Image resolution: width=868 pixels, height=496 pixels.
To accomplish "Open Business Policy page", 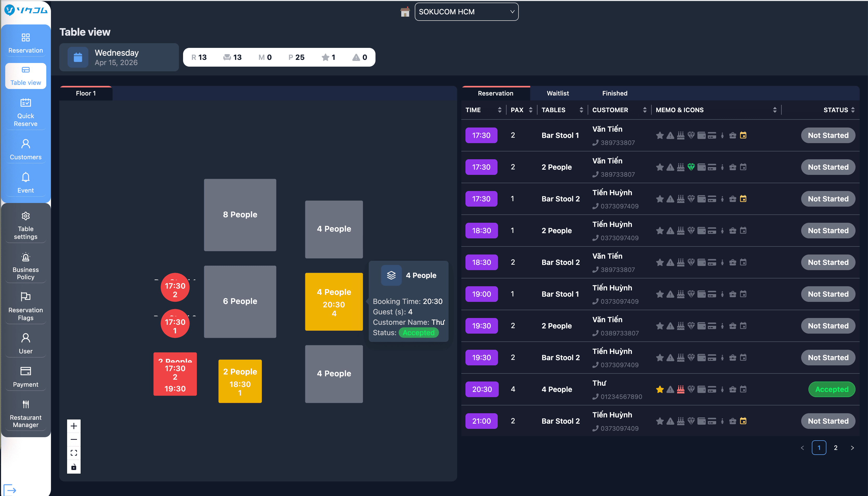I will pyautogui.click(x=25, y=266).
